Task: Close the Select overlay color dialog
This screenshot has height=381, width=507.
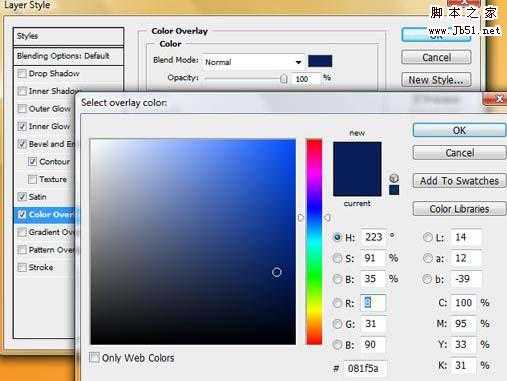Action: pos(496,99)
